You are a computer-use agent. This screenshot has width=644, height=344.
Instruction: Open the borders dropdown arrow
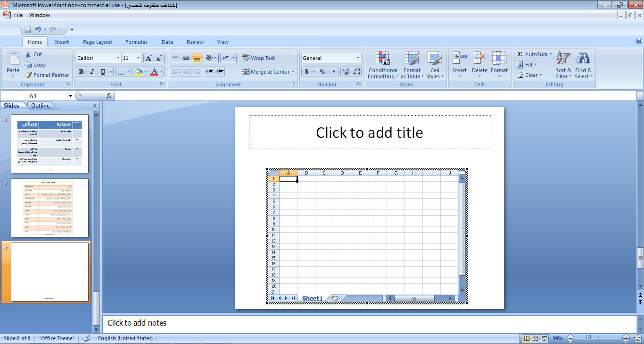(129, 72)
